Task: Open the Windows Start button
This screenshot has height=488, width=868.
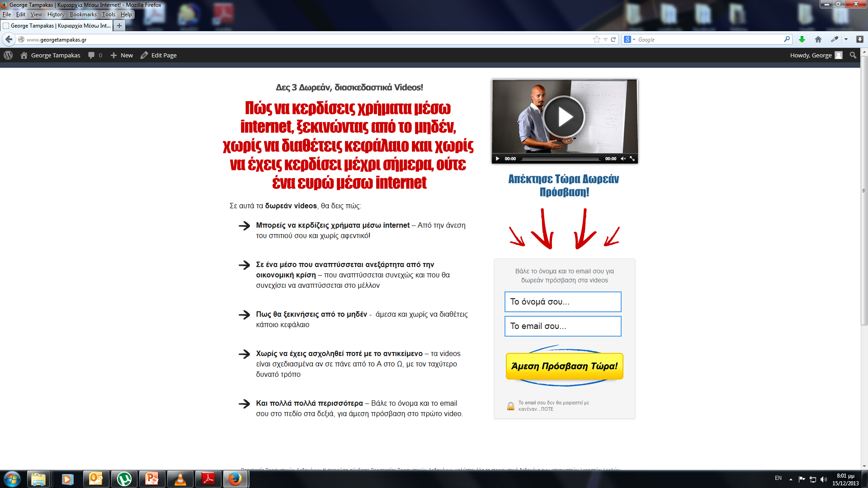Action: [x=12, y=479]
